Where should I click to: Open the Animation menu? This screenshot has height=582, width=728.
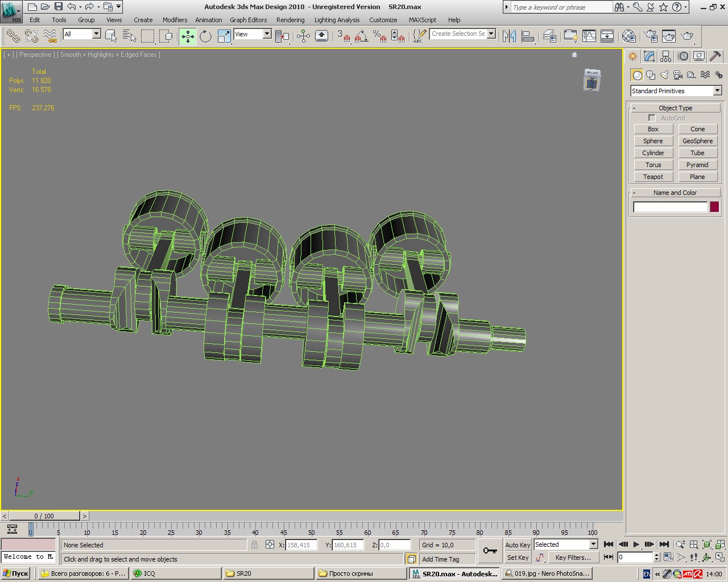[x=209, y=20]
